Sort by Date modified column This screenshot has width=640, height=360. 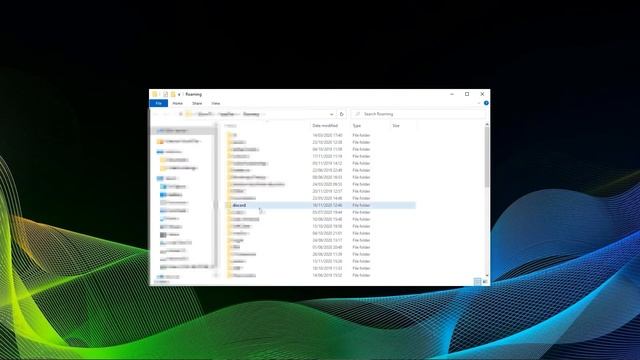point(325,126)
